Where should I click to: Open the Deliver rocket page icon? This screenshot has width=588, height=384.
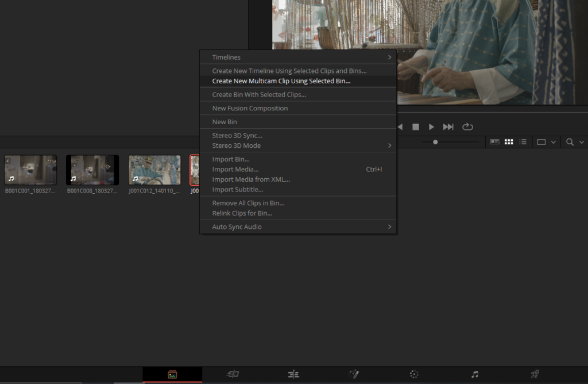coord(535,374)
